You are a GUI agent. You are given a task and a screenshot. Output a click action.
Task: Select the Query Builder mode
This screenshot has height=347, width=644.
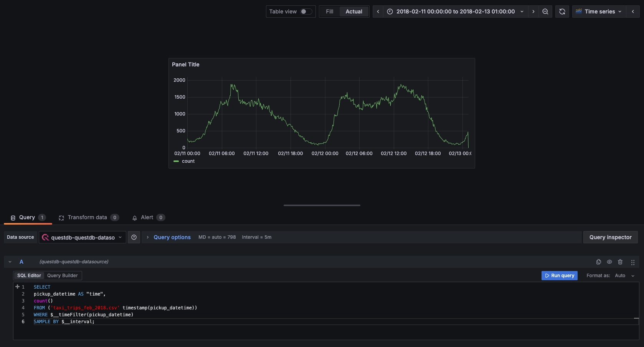click(x=62, y=276)
